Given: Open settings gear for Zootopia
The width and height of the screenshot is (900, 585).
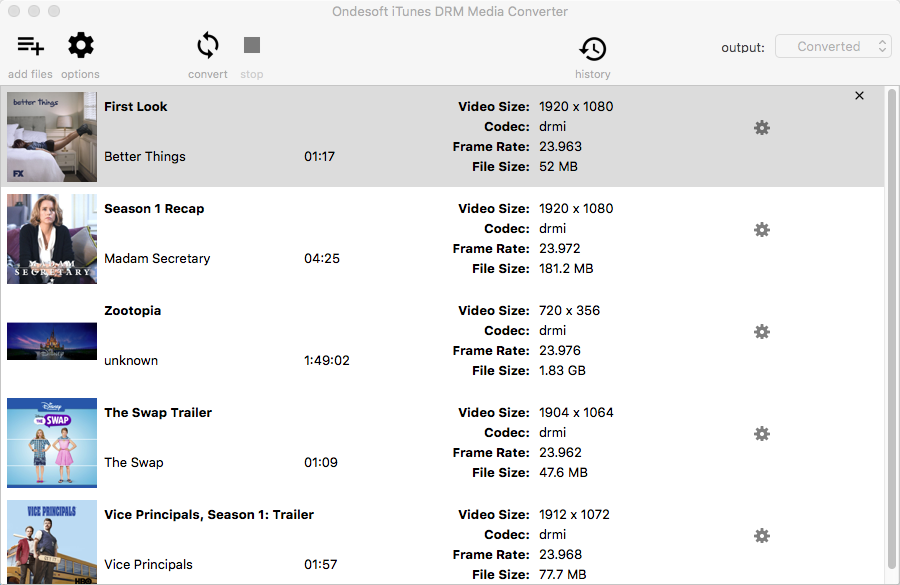Looking at the screenshot, I should point(762,331).
